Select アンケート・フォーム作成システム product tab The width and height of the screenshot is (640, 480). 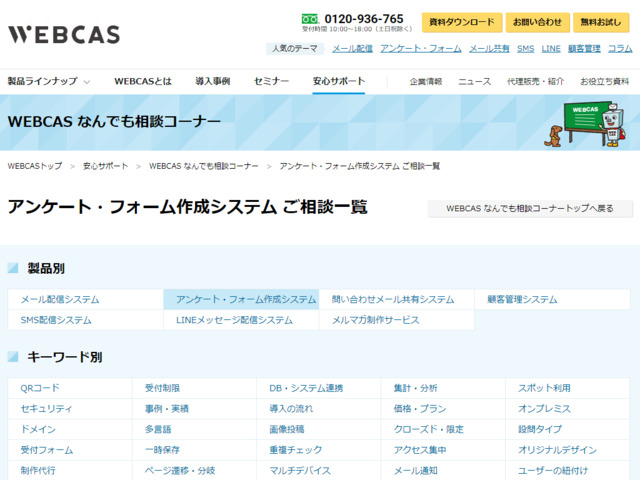tap(241, 299)
